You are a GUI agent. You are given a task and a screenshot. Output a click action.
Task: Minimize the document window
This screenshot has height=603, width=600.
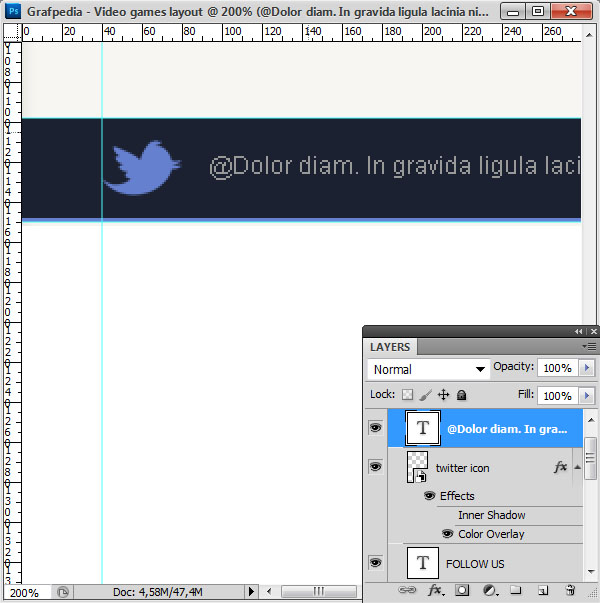tap(512, 12)
